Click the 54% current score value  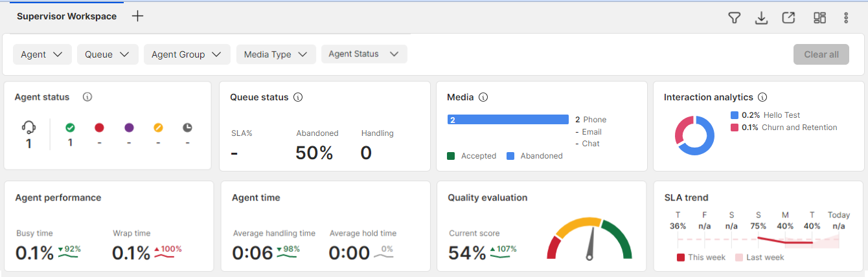(x=467, y=253)
